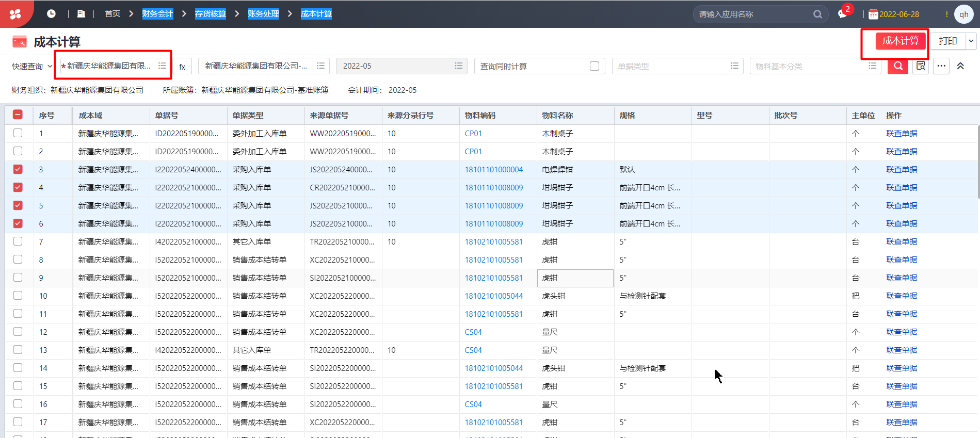Open the accounting period 2022-05 field
980x438 pixels.
[401, 66]
